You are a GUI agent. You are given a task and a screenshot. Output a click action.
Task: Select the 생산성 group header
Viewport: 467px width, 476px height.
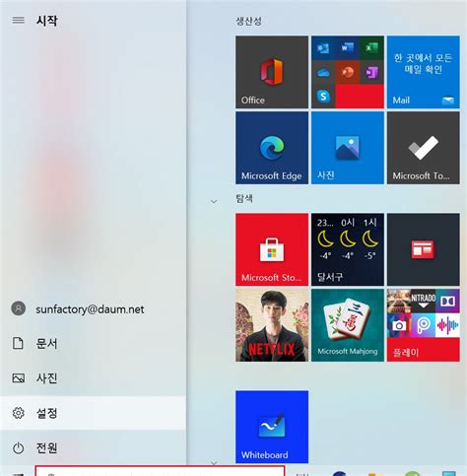[x=248, y=22]
